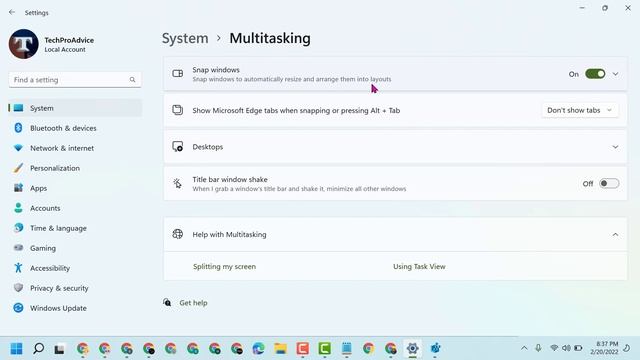Screen dimensions: 640x360
Task: Open the blue notepad app on the taskbar
Action: pos(347,349)
